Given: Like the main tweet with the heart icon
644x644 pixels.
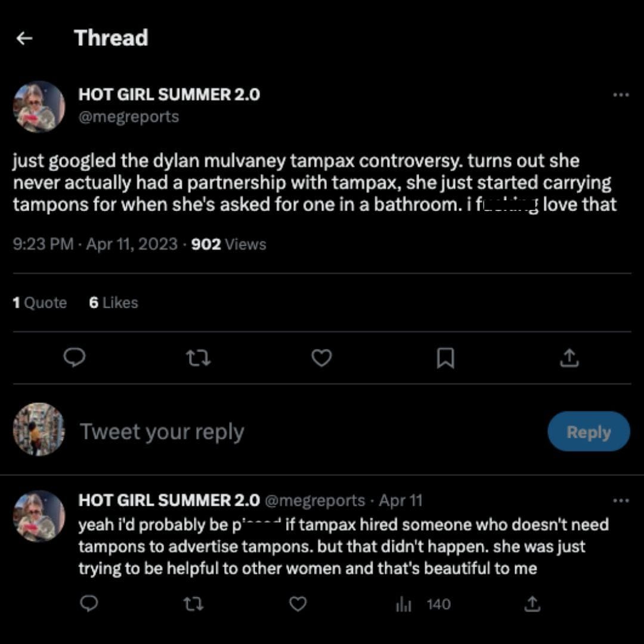Looking at the screenshot, I should [x=321, y=358].
